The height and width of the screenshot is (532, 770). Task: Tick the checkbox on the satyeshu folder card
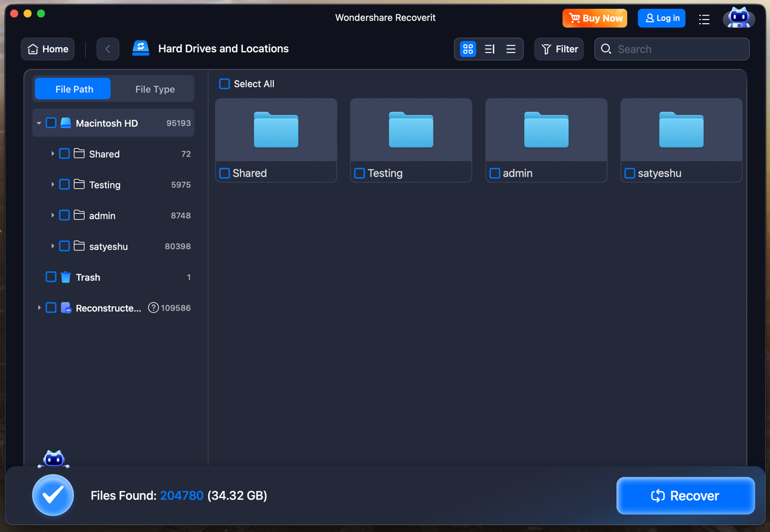point(629,173)
